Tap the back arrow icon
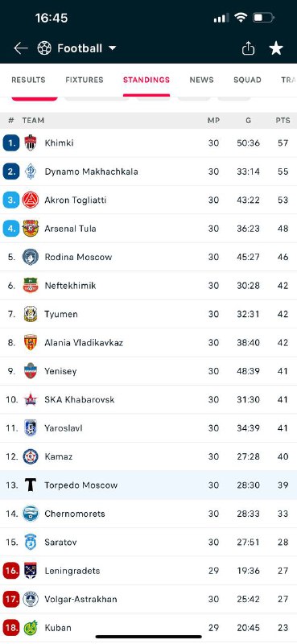The image size is (297, 644). click(x=21, y=48)
